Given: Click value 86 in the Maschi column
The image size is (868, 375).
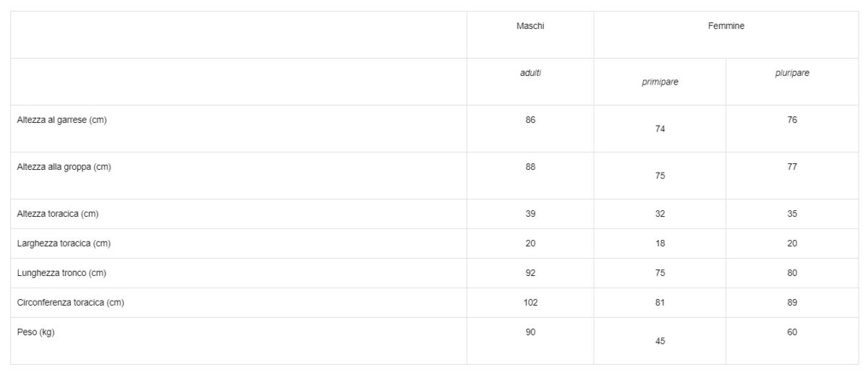Looking at the screenshot, I should (530, 120).
